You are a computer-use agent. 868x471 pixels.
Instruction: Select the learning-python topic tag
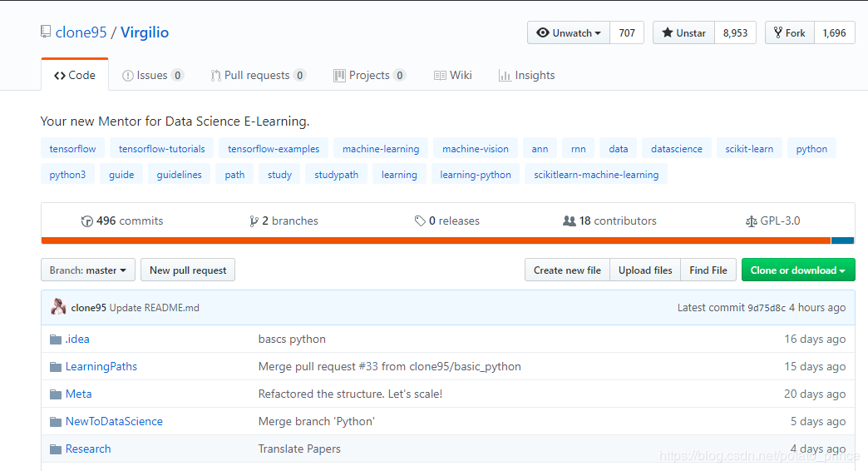[x=476, y=175]
